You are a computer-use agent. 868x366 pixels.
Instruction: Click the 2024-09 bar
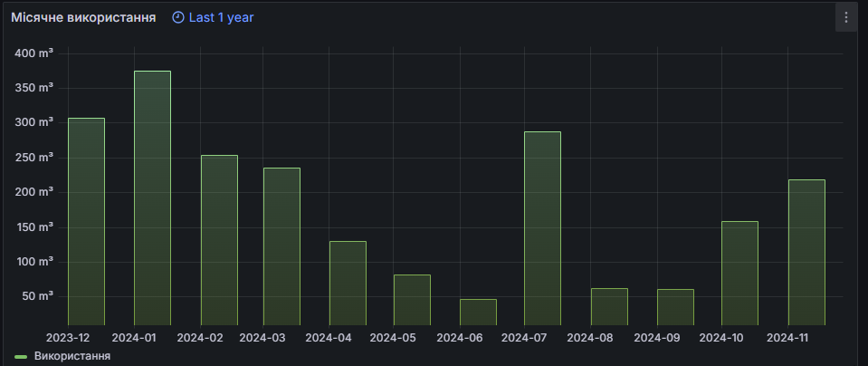coord(675,307)
